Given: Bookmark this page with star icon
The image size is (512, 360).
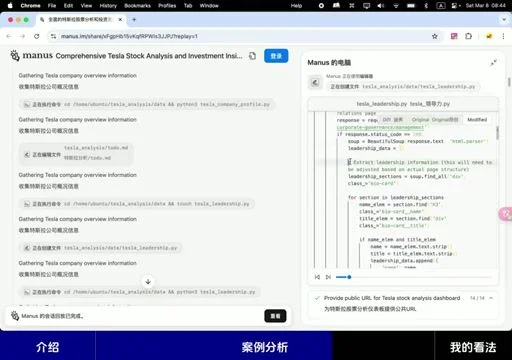Looking at the screenshot, I should pos(435,36).
